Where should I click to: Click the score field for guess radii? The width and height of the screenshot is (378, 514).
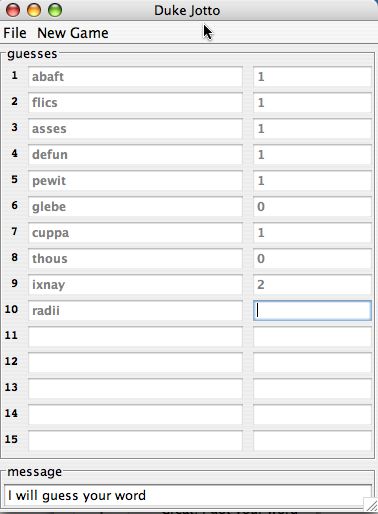pyautogui.click(x=312, y=311)
